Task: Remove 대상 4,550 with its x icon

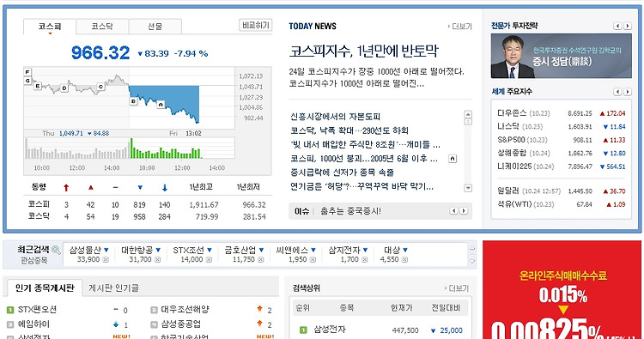Action: (x=404, y=260)
